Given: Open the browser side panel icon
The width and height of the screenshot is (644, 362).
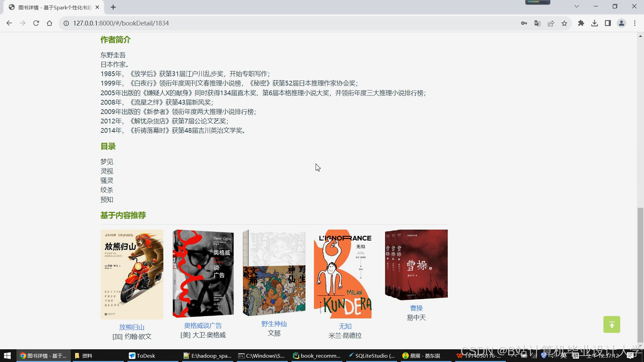Looking at the screenshot, I should (x=608, y=23).
